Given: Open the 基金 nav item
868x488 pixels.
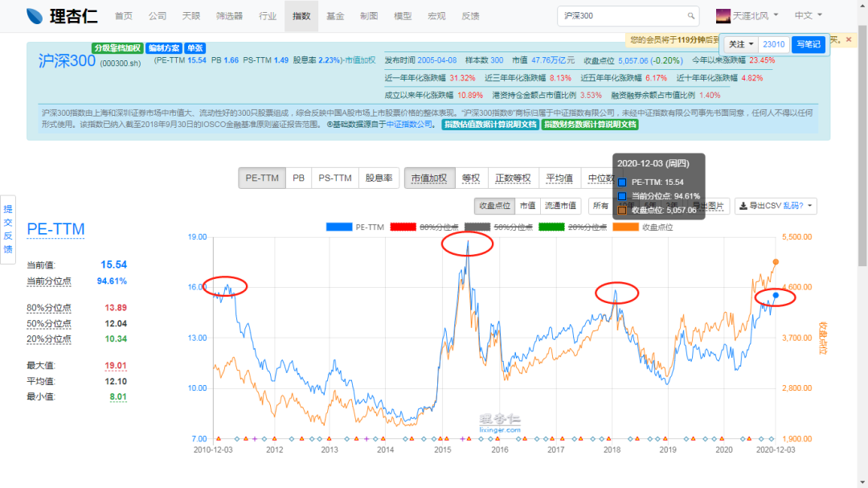Looking at the screenshot, I should (335, 16).
